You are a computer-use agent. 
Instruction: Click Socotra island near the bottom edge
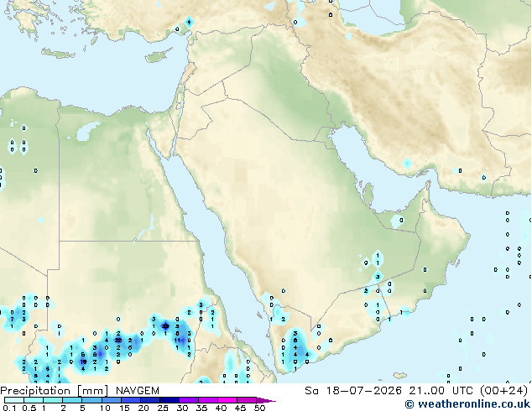click(400, 376)
